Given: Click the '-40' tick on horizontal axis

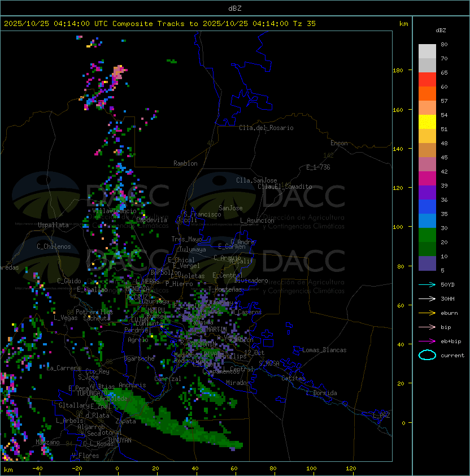Looking at the screenshot, I should (x=37, y=469).
